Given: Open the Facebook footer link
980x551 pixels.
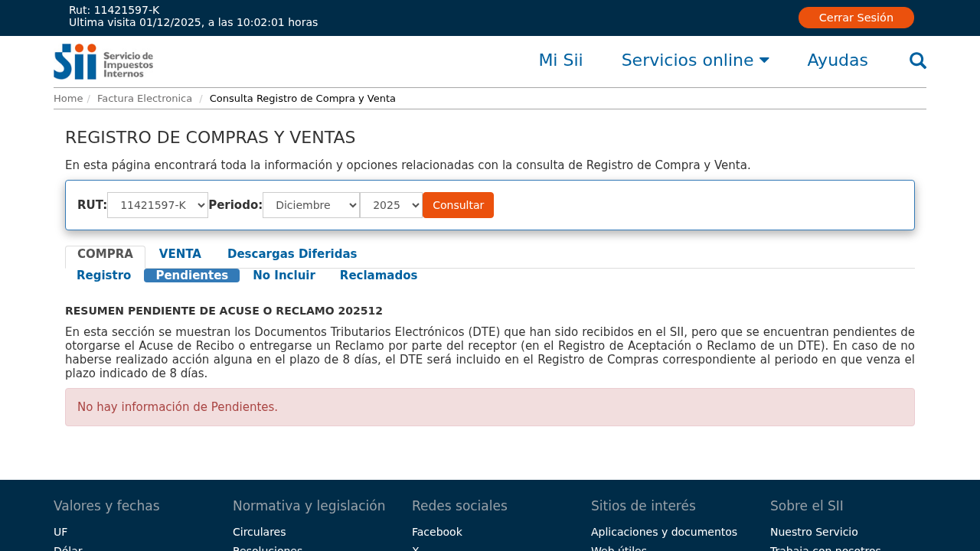Looking at the screenshot, I should coord(436,532).
